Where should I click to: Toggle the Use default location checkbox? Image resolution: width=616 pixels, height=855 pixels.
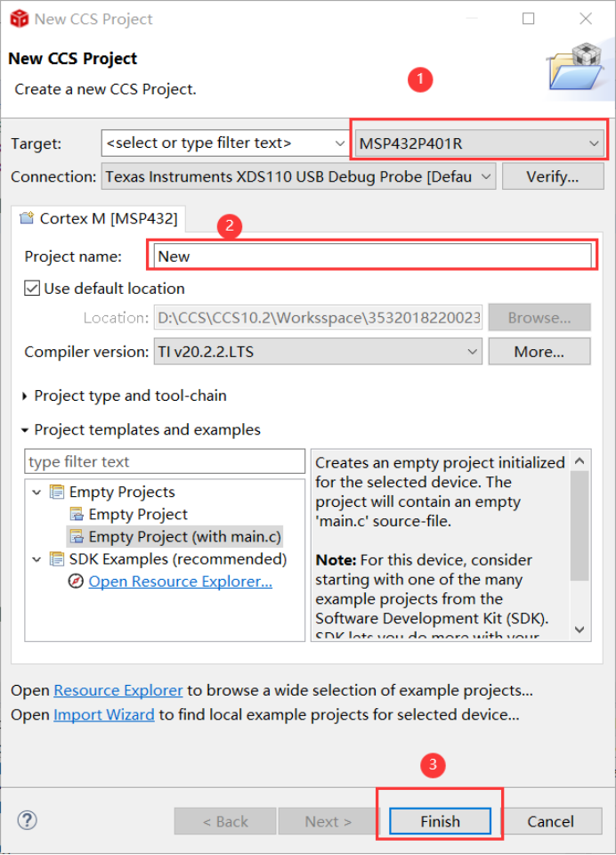pos(32,288)
